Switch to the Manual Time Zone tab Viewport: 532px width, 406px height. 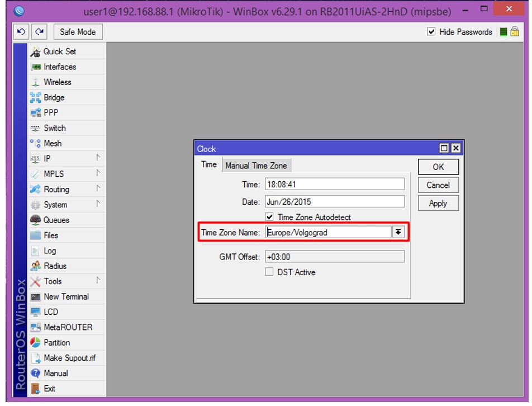tap(256, 166)
